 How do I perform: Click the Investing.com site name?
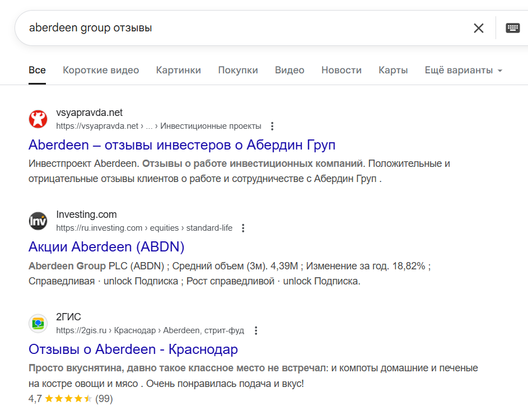pos(86,214)
